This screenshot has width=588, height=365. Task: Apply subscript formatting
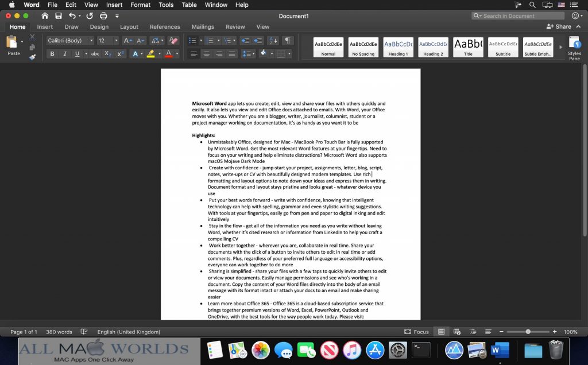[107, 53]
